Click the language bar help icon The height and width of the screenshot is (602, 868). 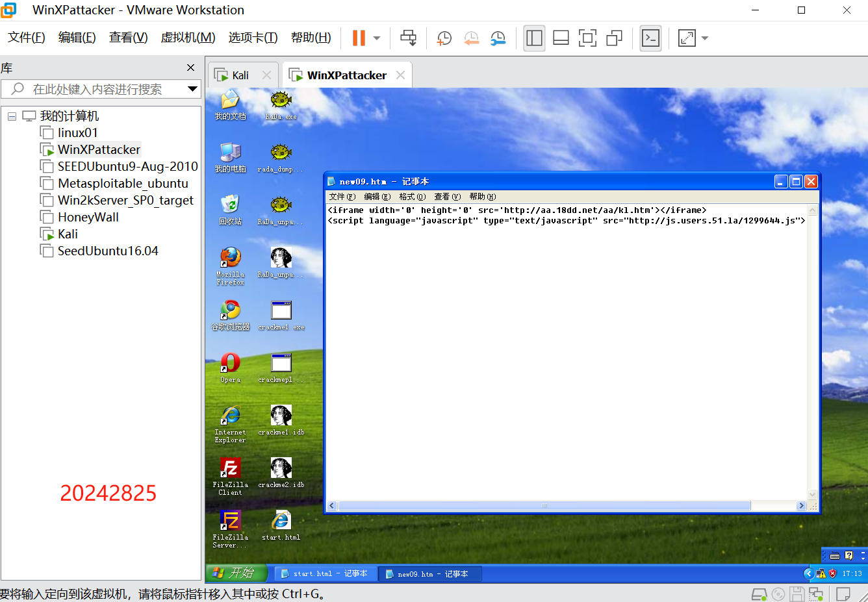click(849, 556)
